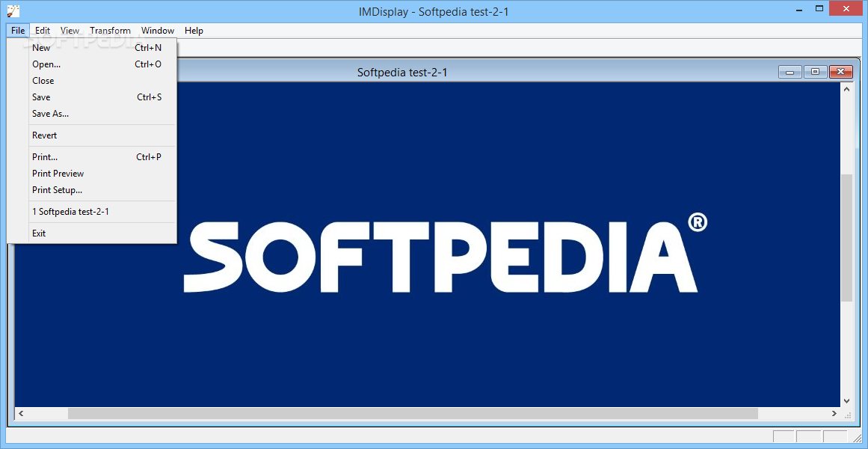Click the vertical scrollbar up arrow
868x449 pixels.
pyautogui.click(x=846, y=89)
